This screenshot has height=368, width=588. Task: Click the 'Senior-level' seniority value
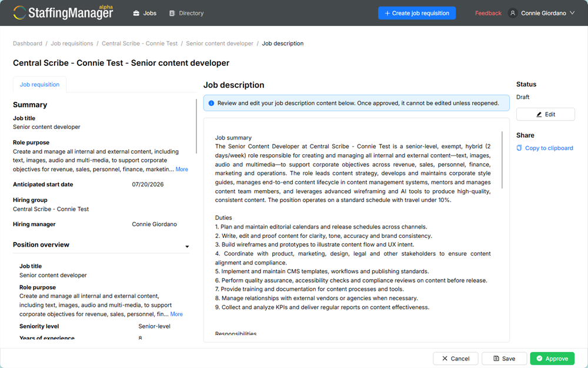[155, 326]
